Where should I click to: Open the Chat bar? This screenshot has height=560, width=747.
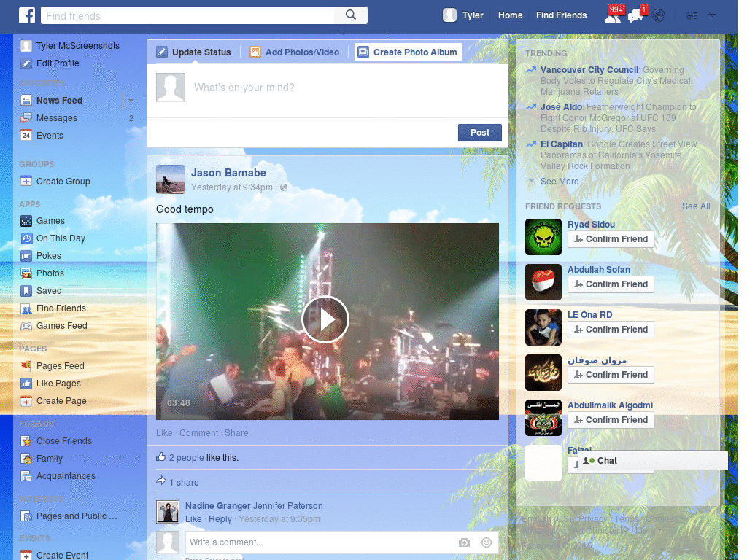653,461
